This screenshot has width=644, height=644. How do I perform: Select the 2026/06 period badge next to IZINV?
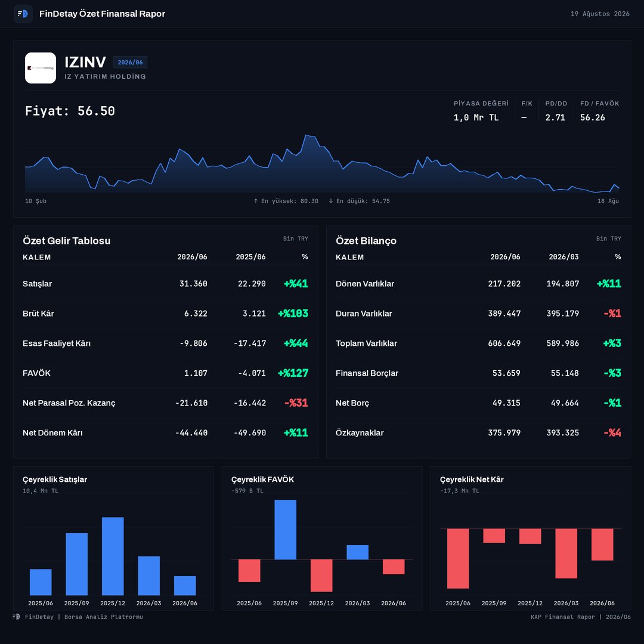pos(130,62)
